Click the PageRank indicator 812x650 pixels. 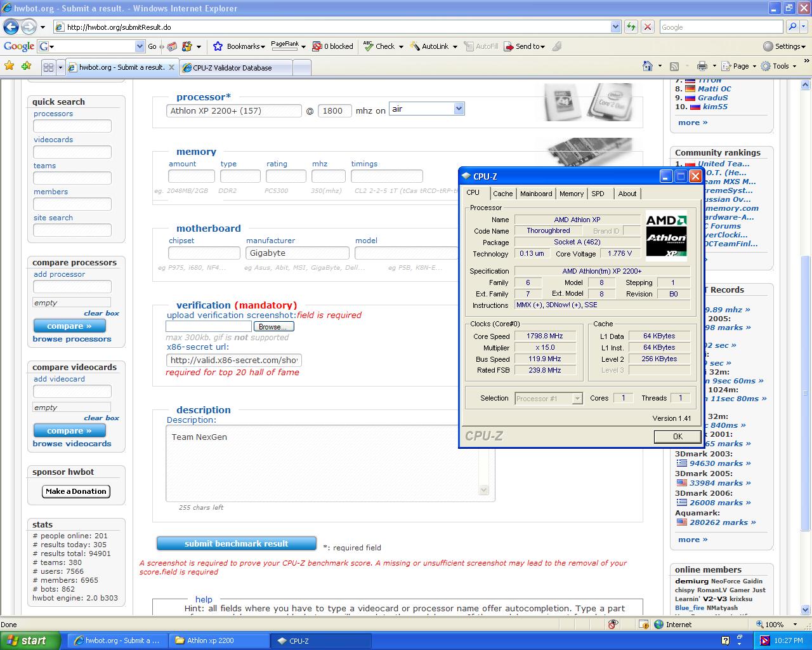pos(285,46)
